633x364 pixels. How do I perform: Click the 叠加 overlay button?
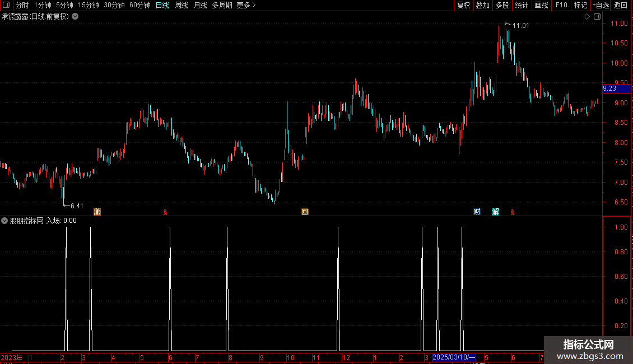(483, 5)
